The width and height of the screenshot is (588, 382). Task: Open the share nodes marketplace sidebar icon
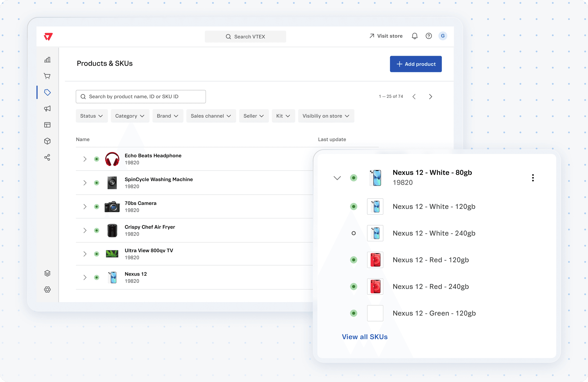pyautogui.click(x=47, y=157)
